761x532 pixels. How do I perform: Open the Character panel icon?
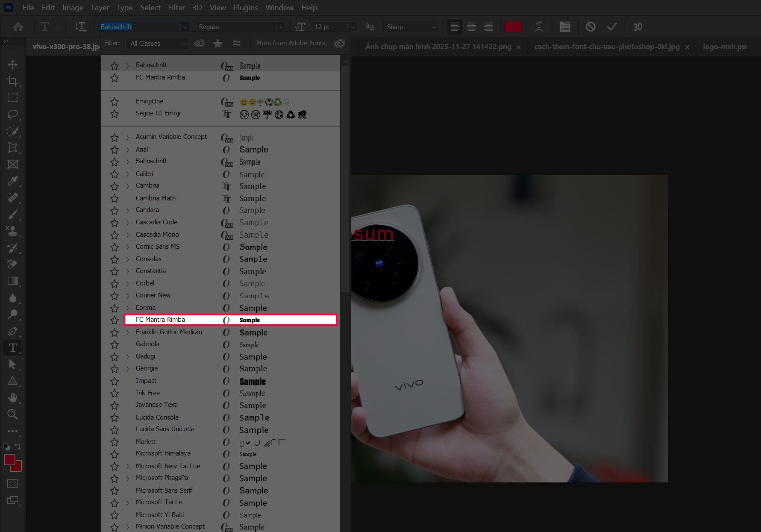point(565,26)
